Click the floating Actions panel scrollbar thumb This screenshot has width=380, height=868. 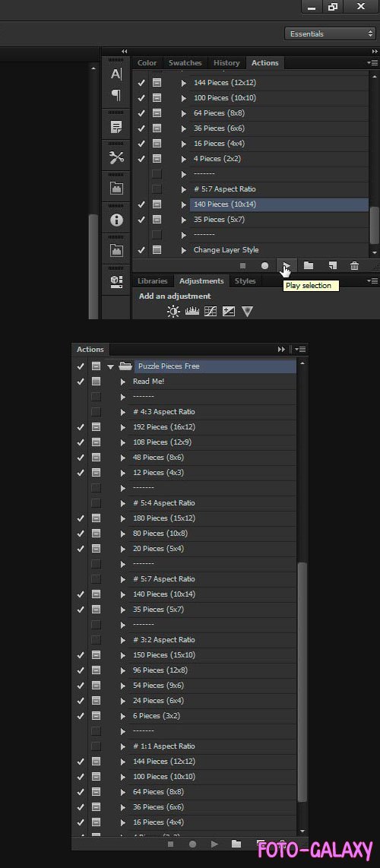[x=302, y=682]
